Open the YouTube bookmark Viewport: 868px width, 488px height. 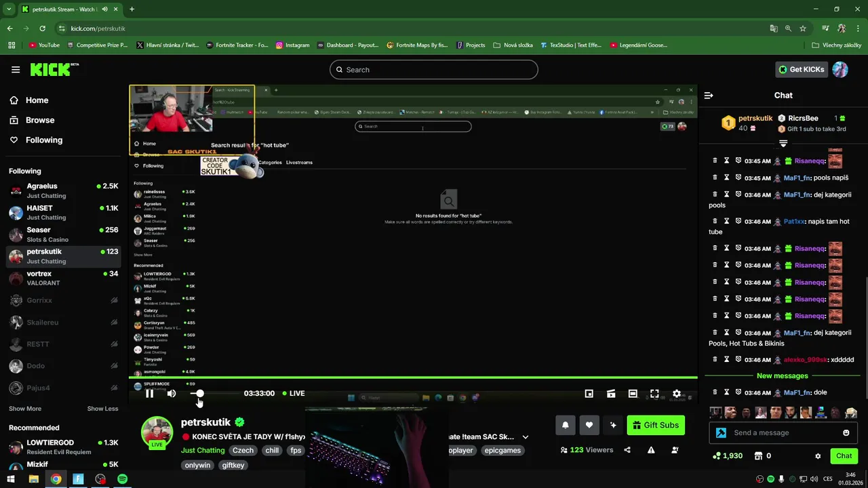pos(44,45)
